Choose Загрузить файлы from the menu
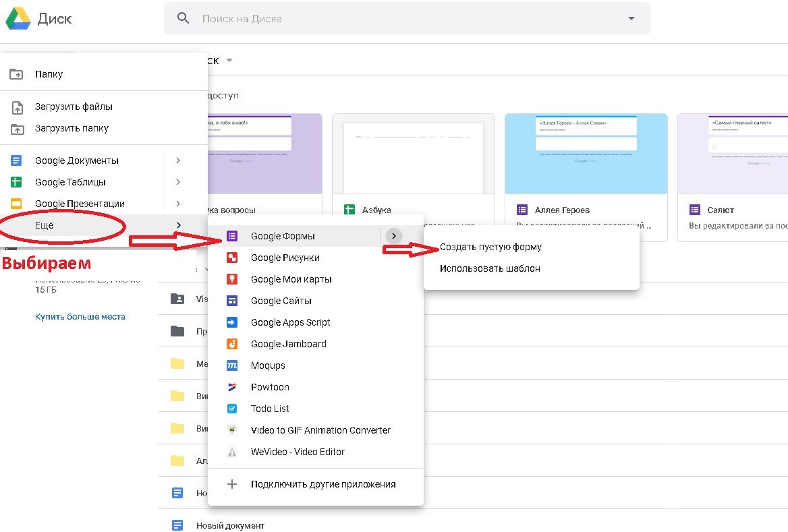 point(103,107)
